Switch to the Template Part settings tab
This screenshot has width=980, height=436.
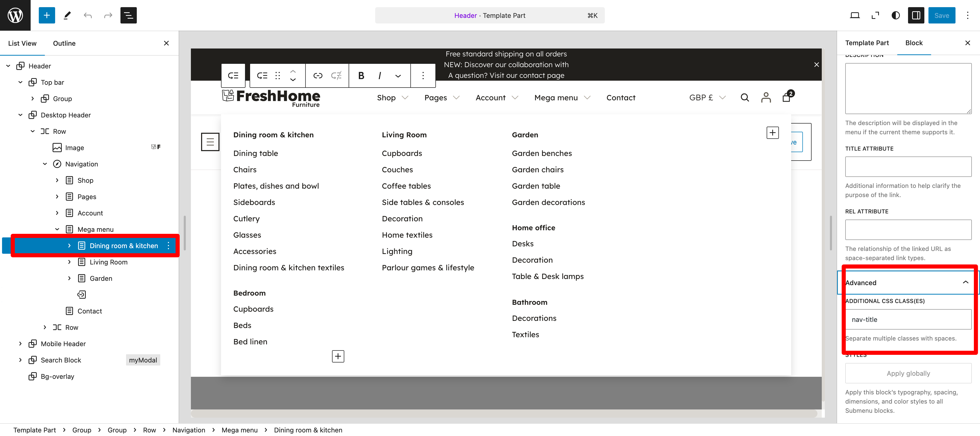[867, 43]
